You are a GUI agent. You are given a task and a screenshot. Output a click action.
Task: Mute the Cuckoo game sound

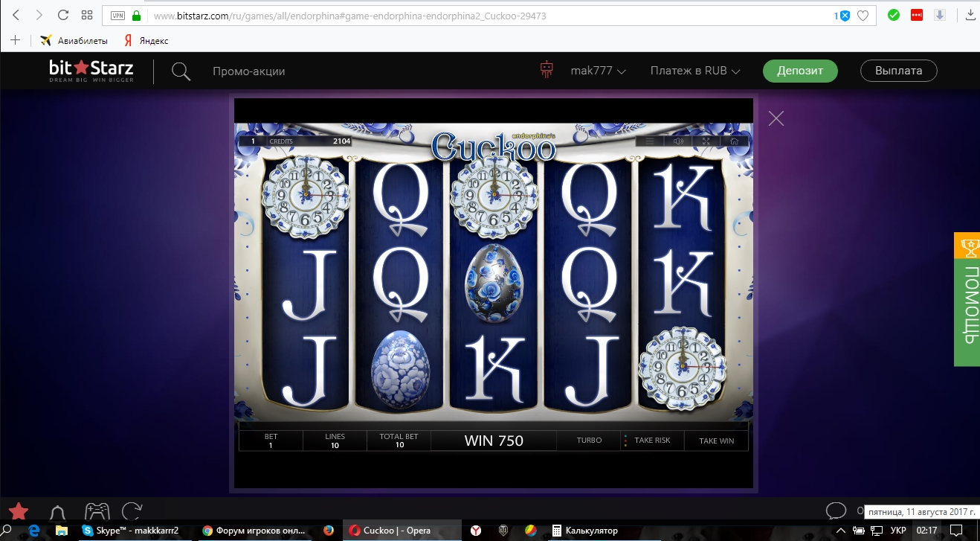pyautogui.click(x=678, y=141)
